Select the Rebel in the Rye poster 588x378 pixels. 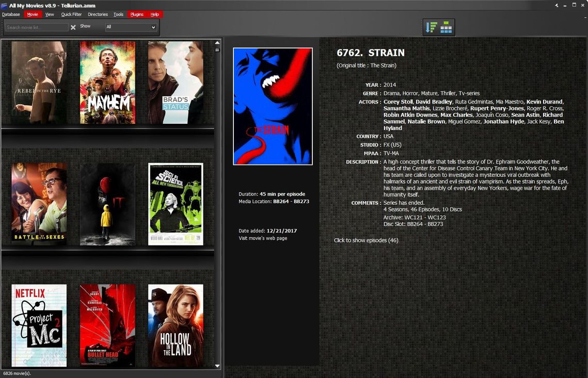point(39,83)
